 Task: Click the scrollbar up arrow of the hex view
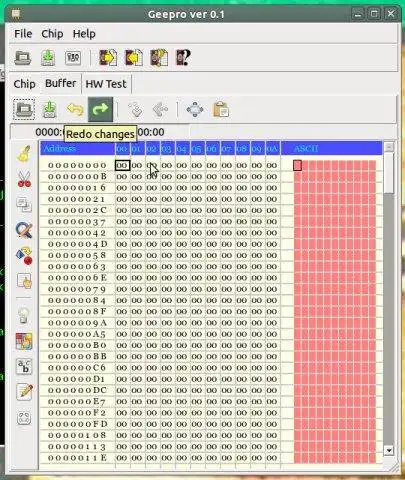click(389, 147)
